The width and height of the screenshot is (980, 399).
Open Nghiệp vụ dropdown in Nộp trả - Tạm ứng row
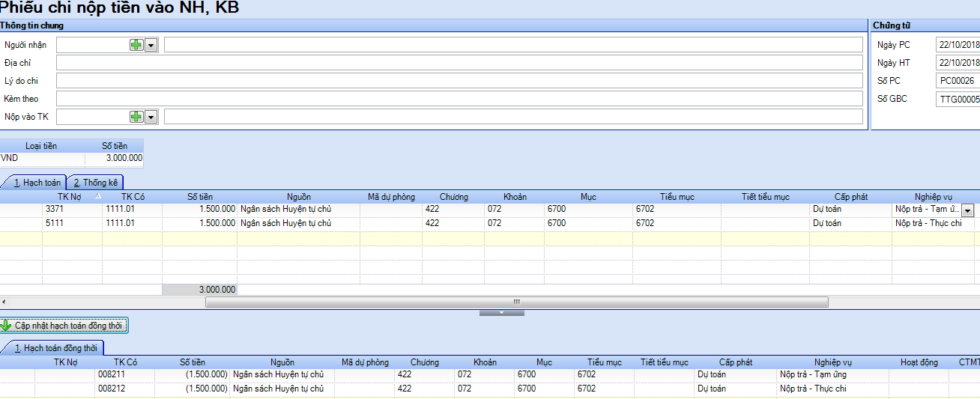(967, 210)
